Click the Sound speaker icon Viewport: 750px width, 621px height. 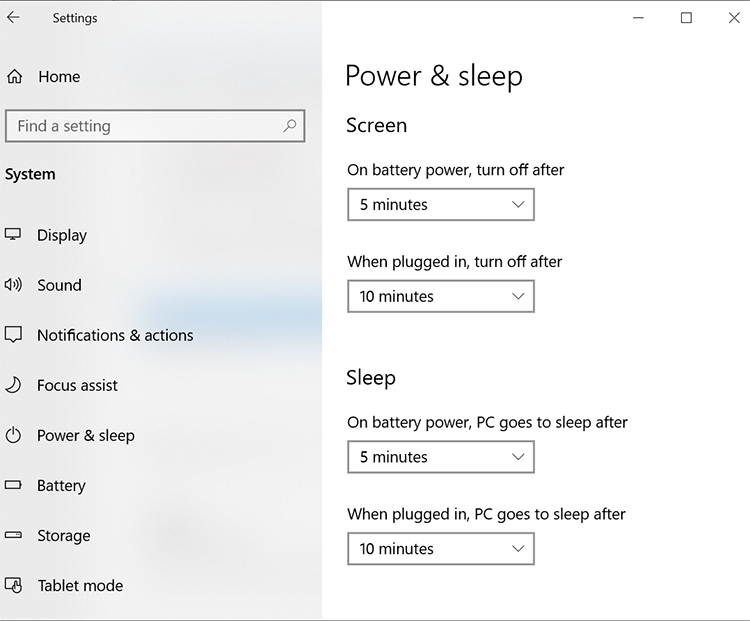(13, 285)
